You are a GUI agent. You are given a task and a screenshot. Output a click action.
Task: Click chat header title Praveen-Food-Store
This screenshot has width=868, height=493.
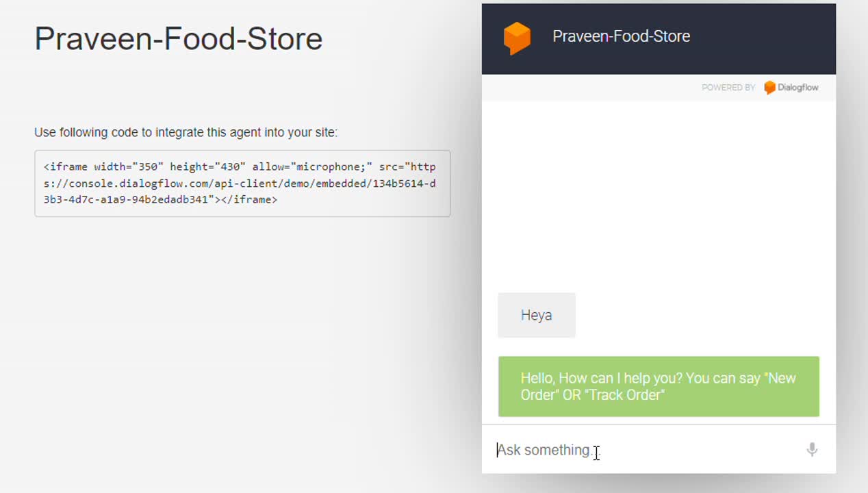click(622, 36)
